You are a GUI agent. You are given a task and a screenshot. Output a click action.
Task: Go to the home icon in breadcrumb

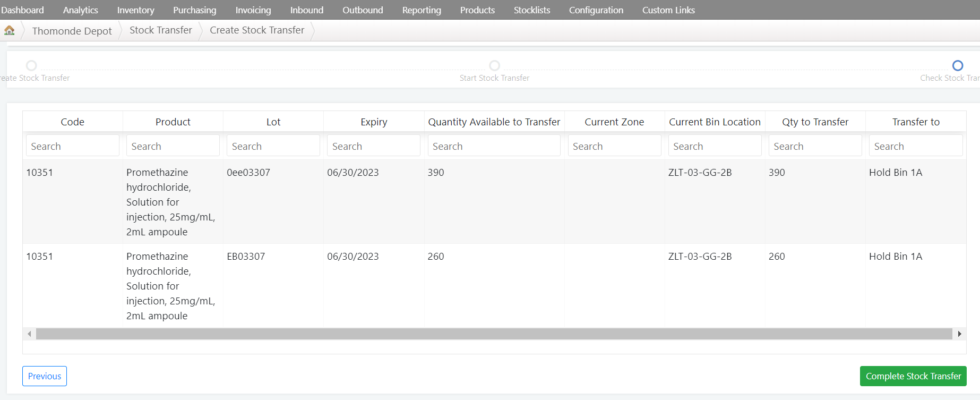click(10, 31)
